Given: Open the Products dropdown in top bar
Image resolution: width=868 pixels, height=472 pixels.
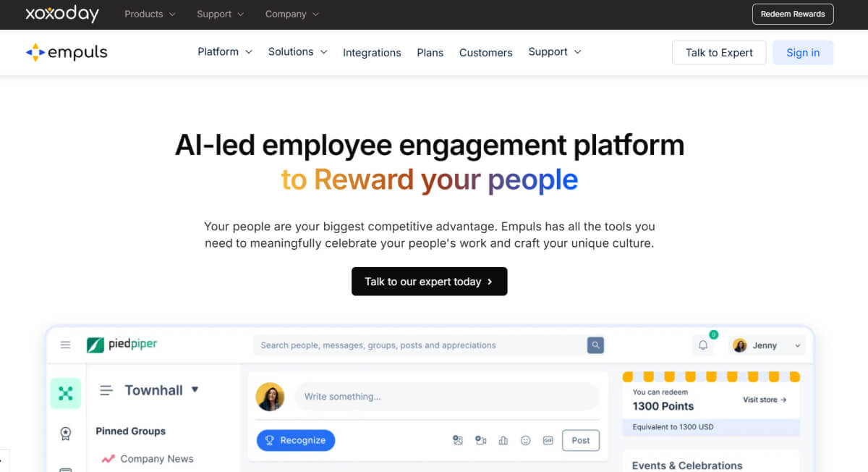Looking at the screenshot, I should [150, 14].
